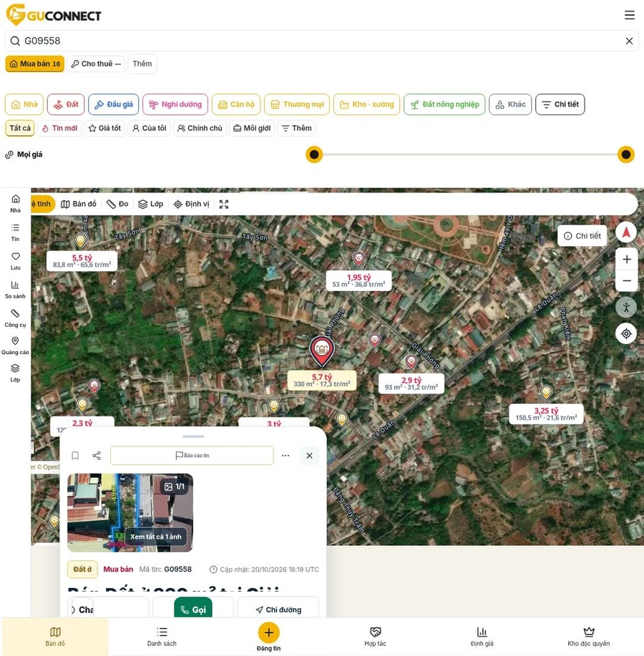Screen dimensions: 644x656
Task: Open Mọi giá price selector
Action: tap(24, 155)
